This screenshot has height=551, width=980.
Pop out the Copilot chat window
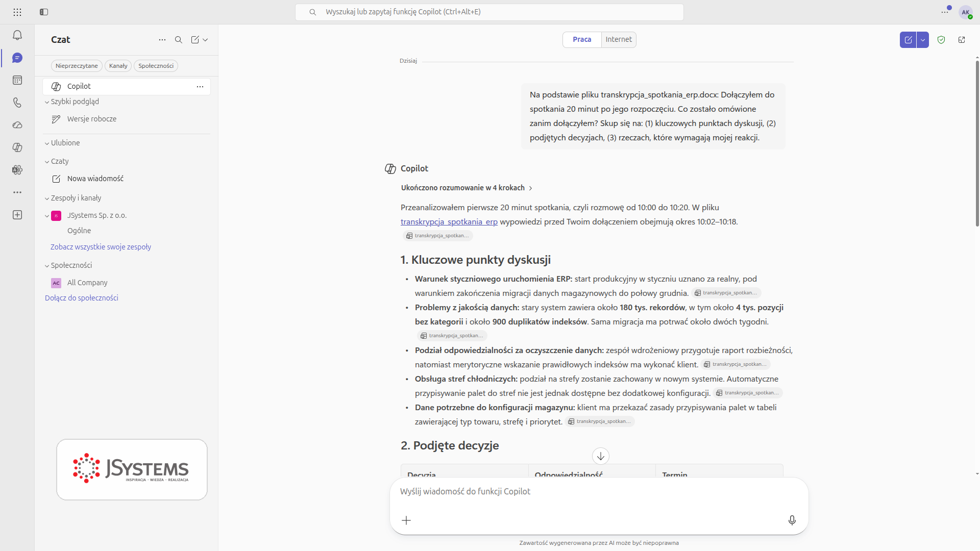click(x=962, y=40)
